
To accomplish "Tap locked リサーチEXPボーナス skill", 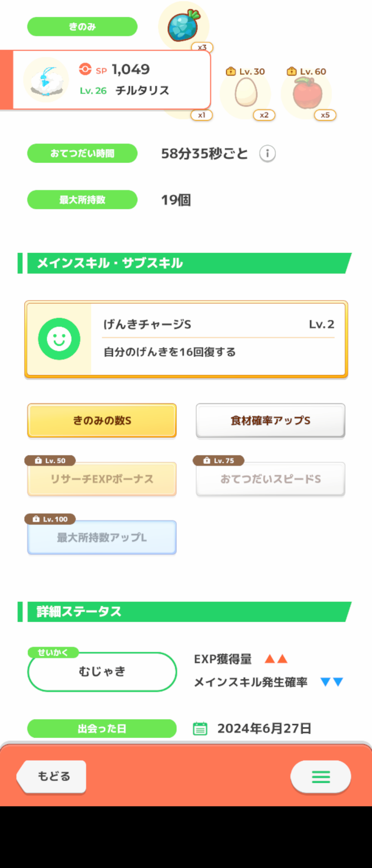I will (102, 479).
